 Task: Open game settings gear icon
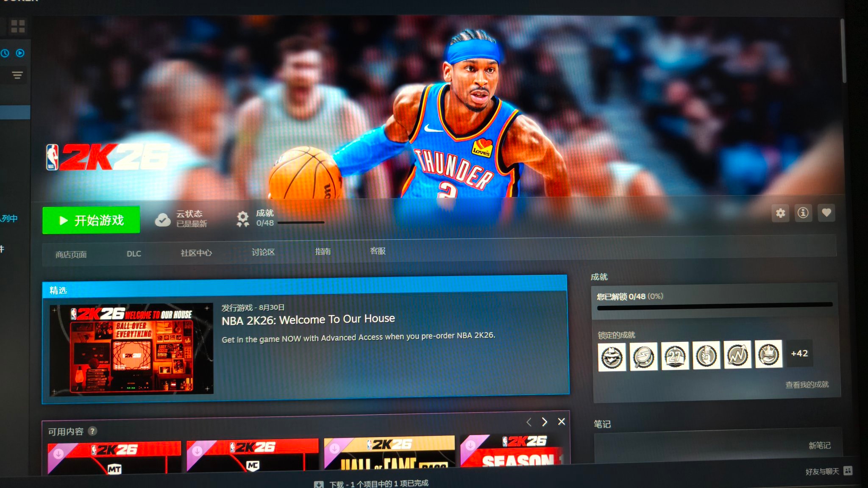coord(780,213)
